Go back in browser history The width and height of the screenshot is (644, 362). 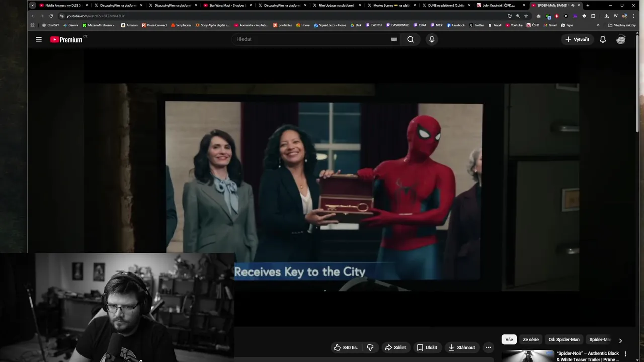(x=33, y=16)
